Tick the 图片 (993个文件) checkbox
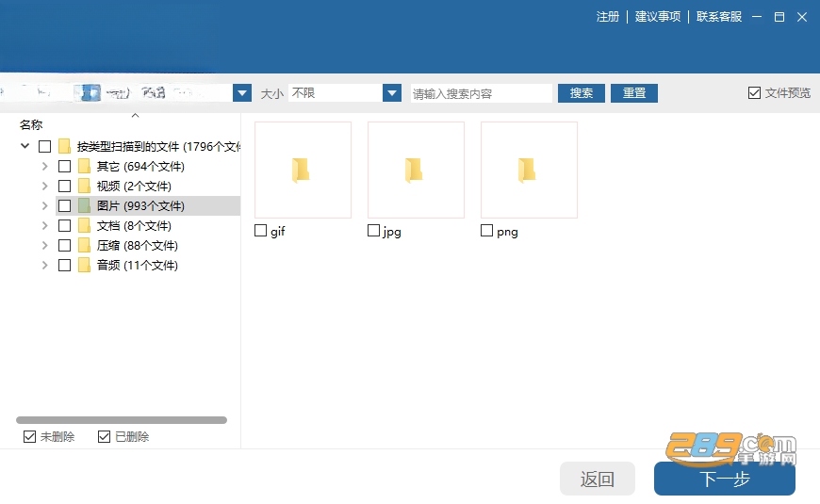 64,206
